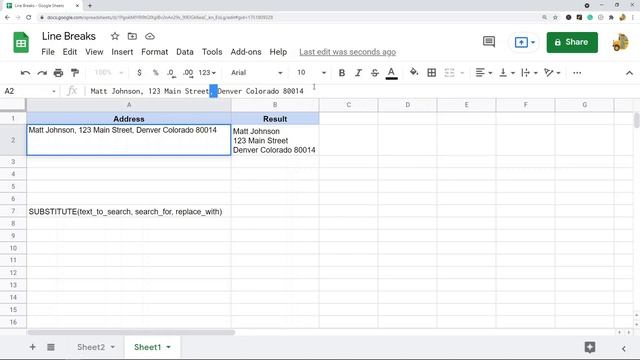Open the 123 number format dropdown
This screenshot has height=360, width=640.
pos(207,73)
